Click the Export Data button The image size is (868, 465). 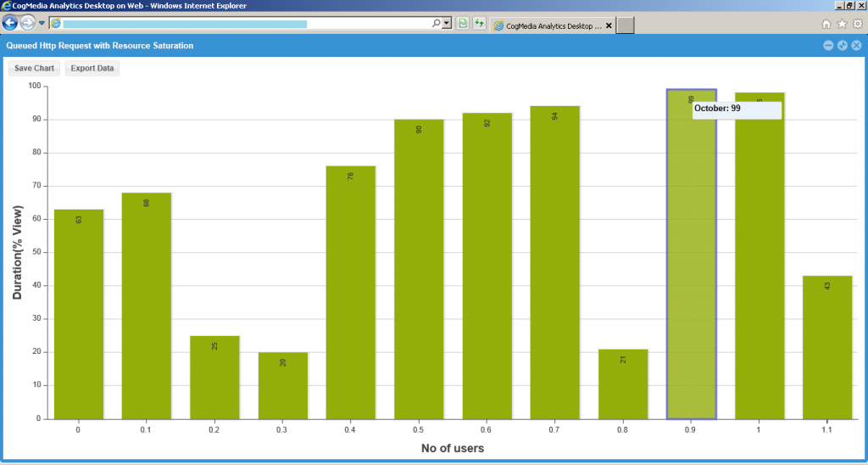[x=92, y=68]
